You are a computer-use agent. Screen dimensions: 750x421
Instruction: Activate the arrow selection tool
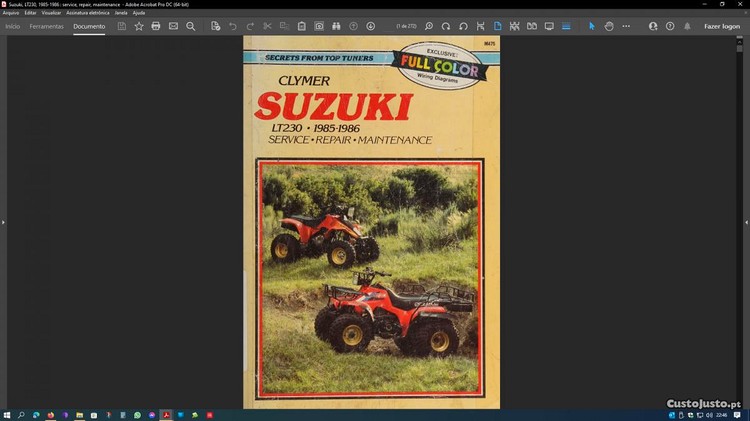(591, 26)
